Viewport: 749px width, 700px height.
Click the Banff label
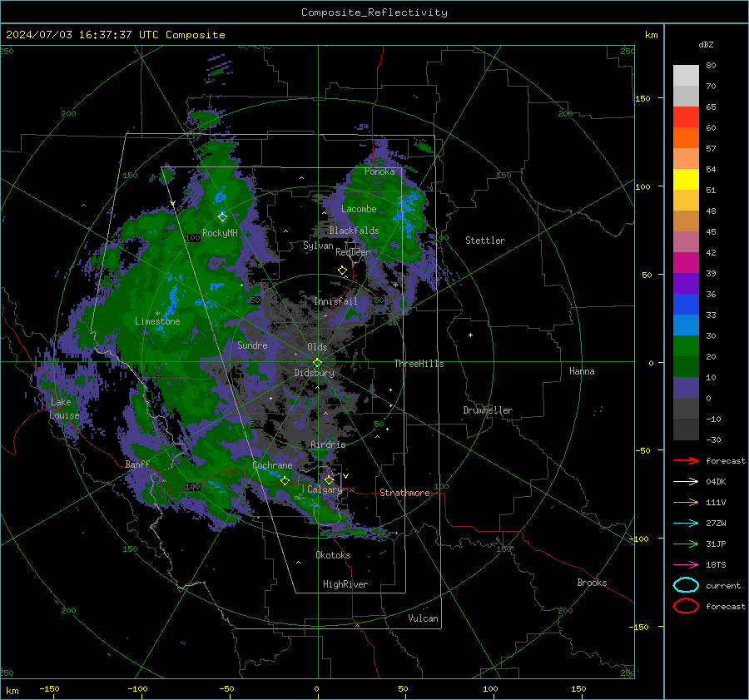point(137,464)
